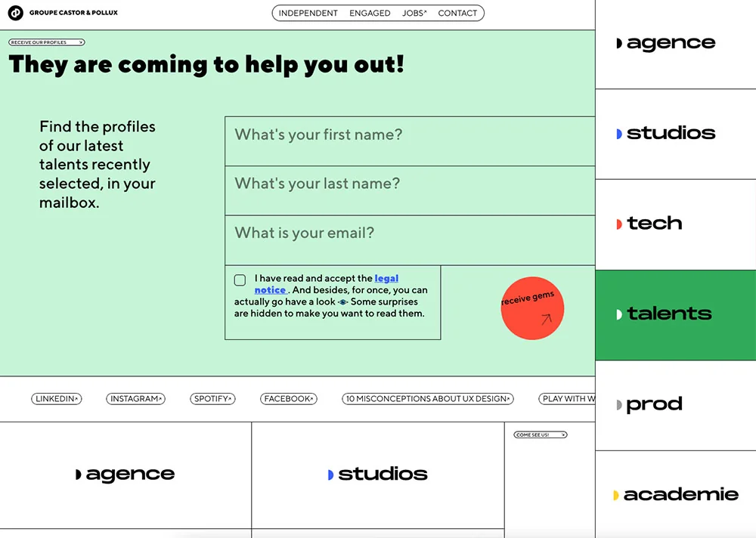Go to the Independent menu item
The width and height of the screenshot is (756, 538).
click(x=308, y=13)
